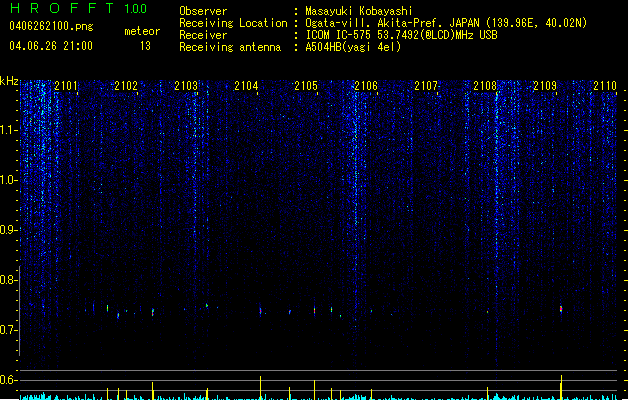Click the timestamp 04.06.26 21:00
This screenshot has width=629, height=400.
(51, 46)
